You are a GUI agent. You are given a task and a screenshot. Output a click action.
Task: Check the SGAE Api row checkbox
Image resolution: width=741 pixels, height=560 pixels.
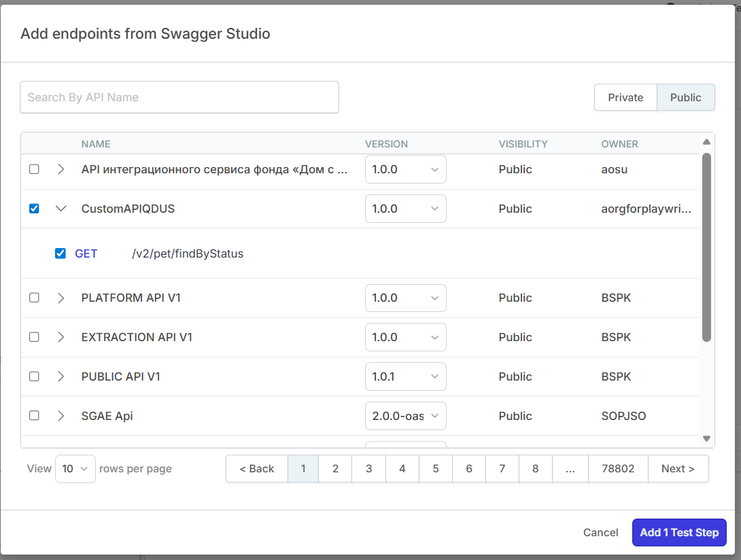tap(34, 416)
